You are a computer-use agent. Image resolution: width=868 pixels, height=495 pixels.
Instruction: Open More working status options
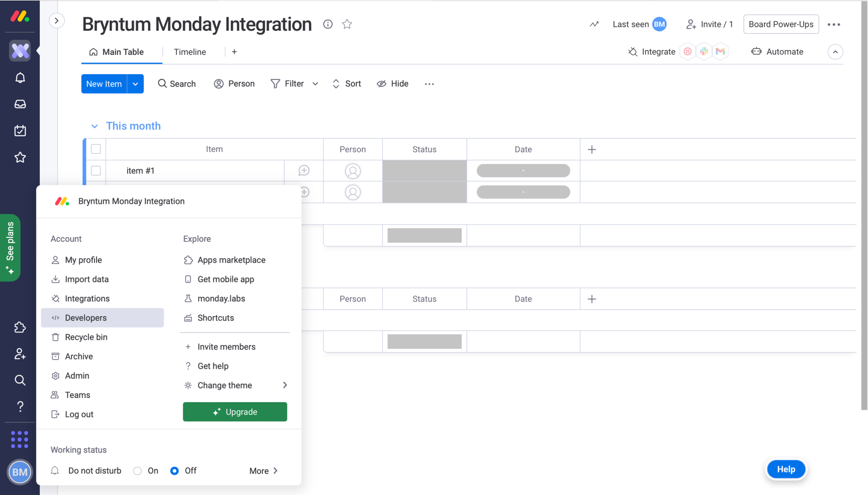[264, 471]
